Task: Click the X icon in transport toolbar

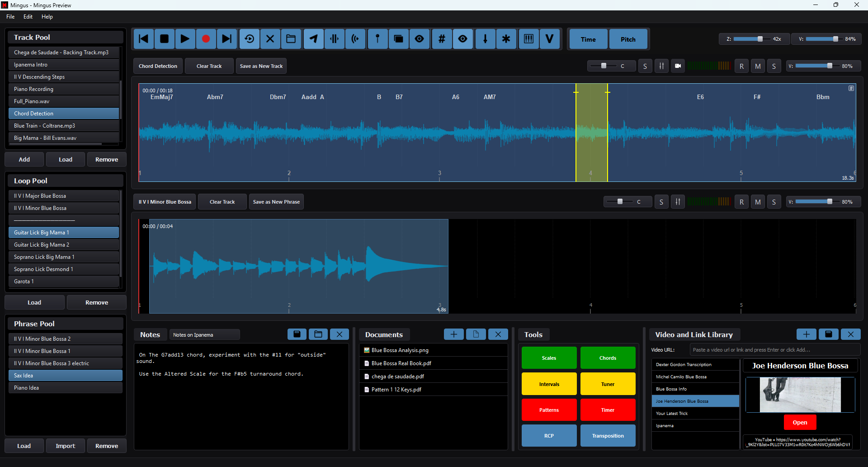Action: pyautogui.click(x=270, y=39)
